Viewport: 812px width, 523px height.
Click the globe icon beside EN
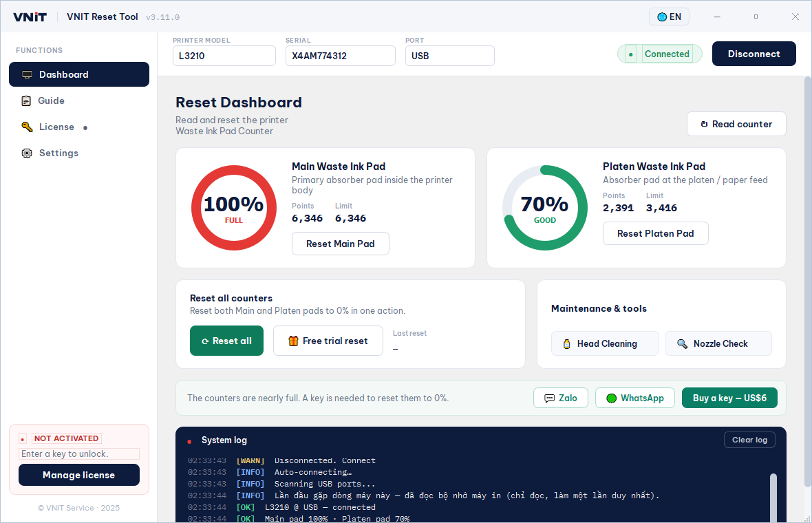[x=662, y=17]
